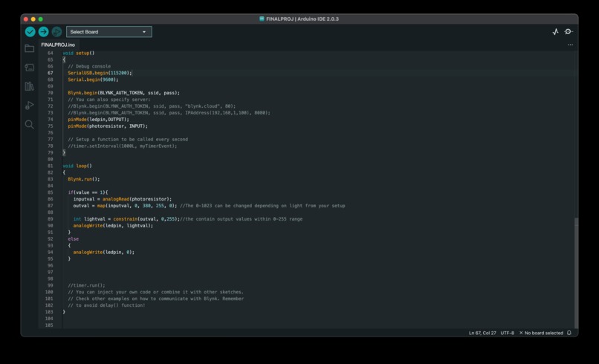
Task: Click No board selected in status bar
Action: 541,333
